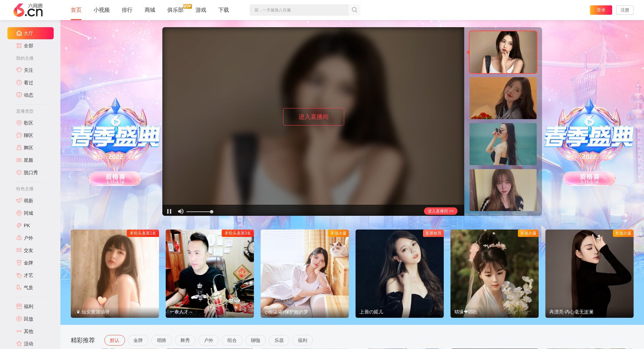Open the 6.cn site logo

(x=28, y=10)
